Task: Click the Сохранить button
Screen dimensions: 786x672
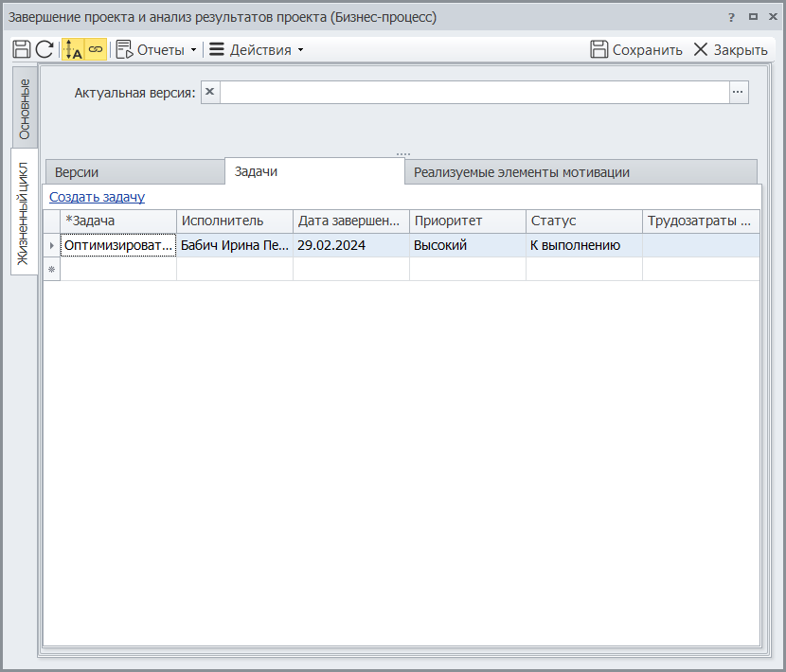Action: tap(635, 49)
